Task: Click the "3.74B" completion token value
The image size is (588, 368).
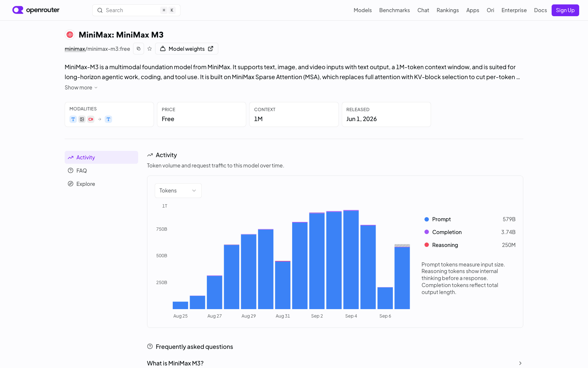Action: point(508,232)
